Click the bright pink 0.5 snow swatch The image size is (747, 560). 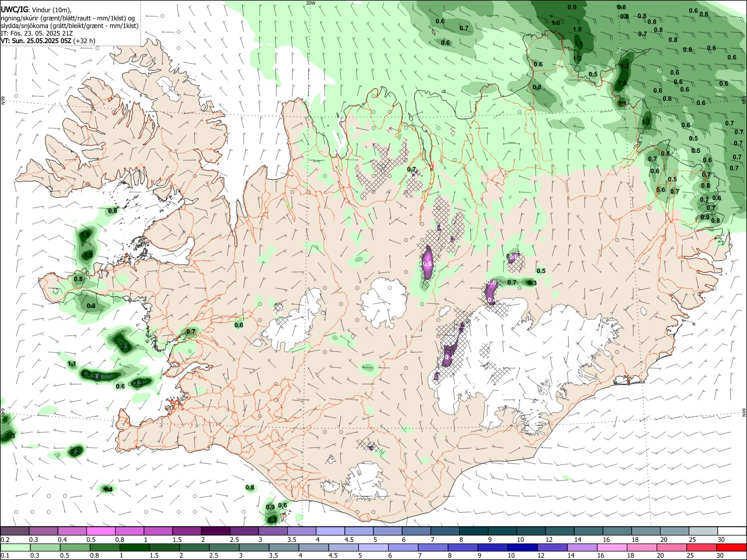100,531
